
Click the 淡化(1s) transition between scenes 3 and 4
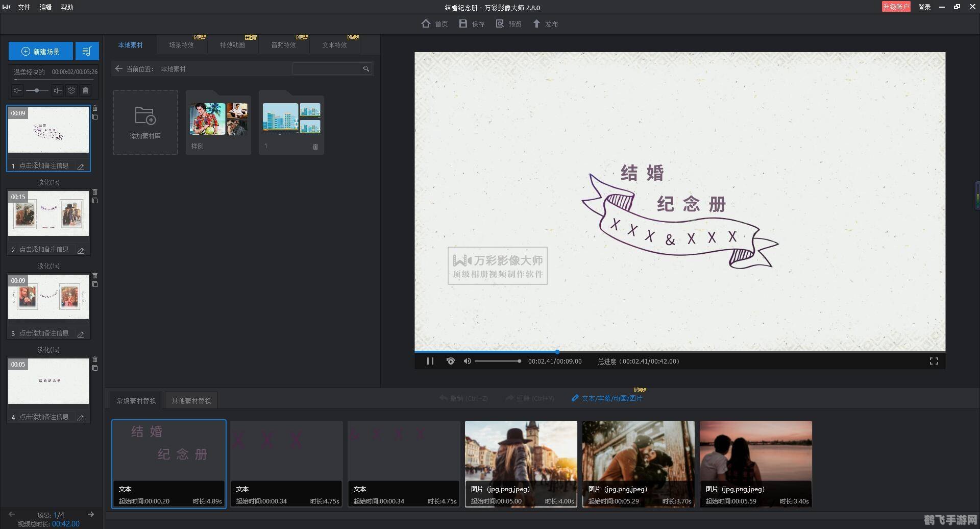pyautogui.click(x=48, y=350)
